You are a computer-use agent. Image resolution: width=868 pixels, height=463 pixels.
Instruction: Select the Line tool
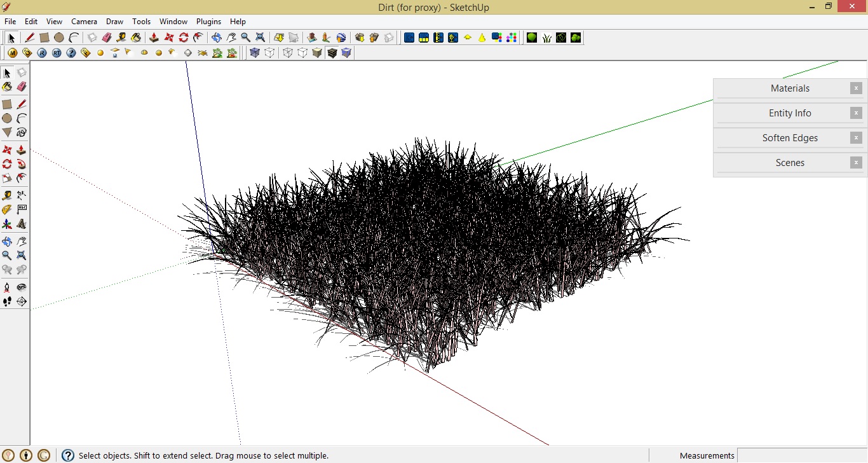click(22, 104)
